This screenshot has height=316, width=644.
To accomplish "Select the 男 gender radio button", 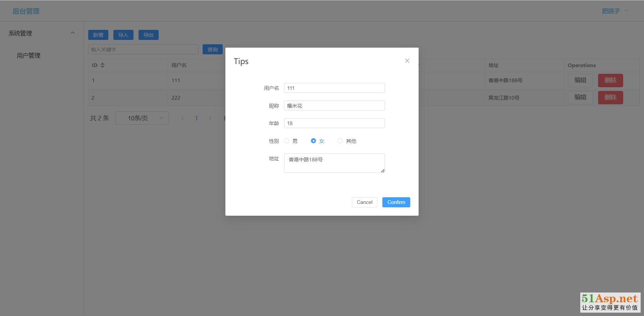I will point(286,141).
